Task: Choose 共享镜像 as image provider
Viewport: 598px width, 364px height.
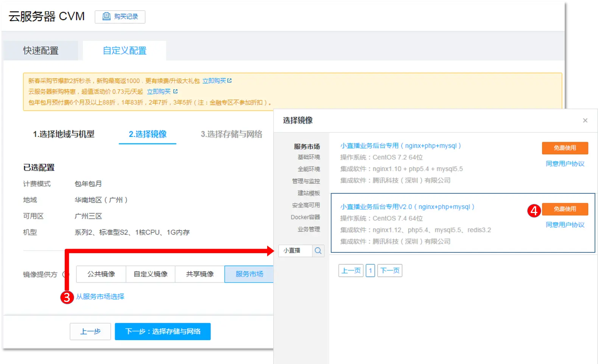Action: [x=200, y=274]
